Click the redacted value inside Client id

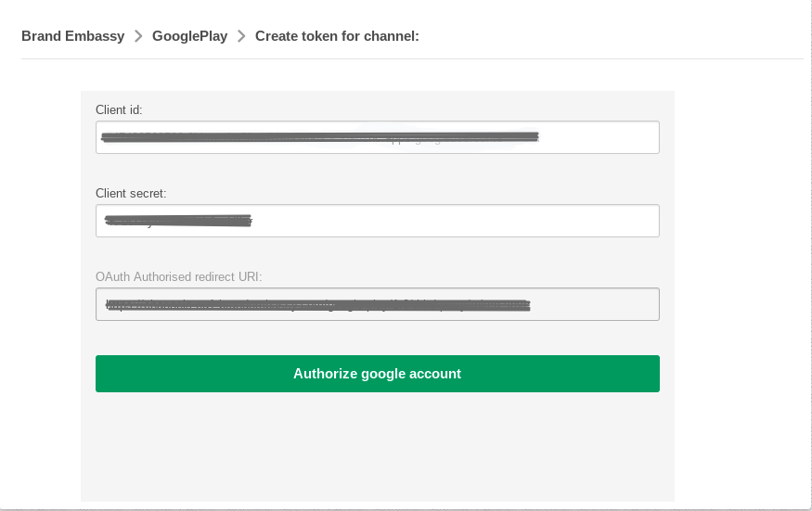pyautogui.click(x=320, y=136)
